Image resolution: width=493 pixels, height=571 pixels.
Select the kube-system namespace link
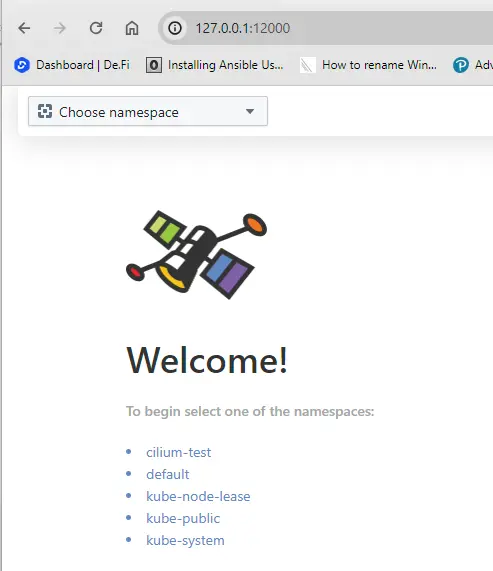coord(185,540)
